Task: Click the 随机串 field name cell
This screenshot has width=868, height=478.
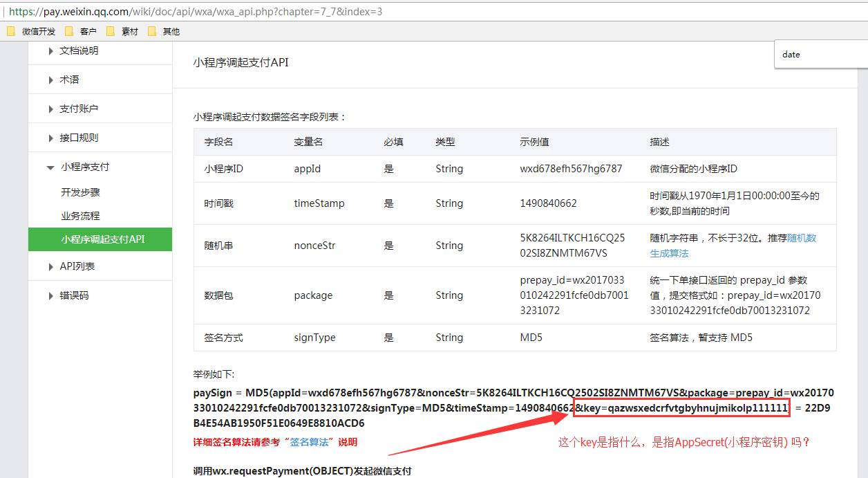Action: (x=218, y=246)
